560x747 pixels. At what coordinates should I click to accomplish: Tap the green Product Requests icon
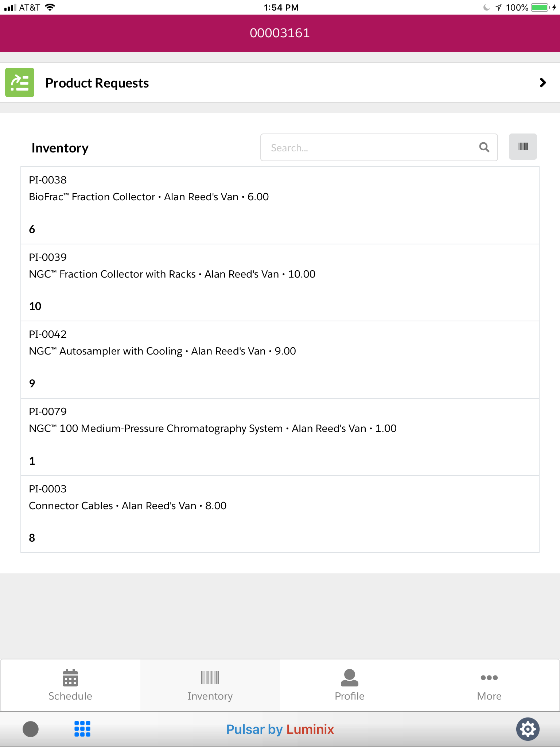click(20, 82)
